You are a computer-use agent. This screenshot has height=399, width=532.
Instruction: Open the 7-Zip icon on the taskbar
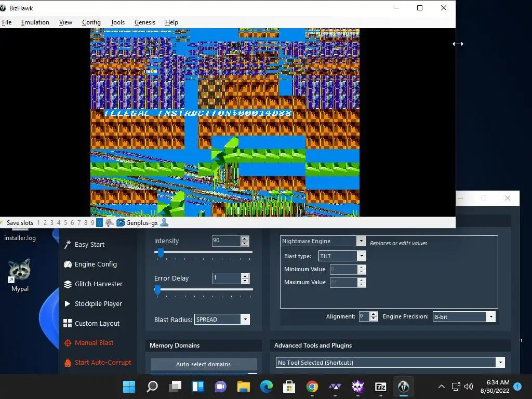(381, 387)
